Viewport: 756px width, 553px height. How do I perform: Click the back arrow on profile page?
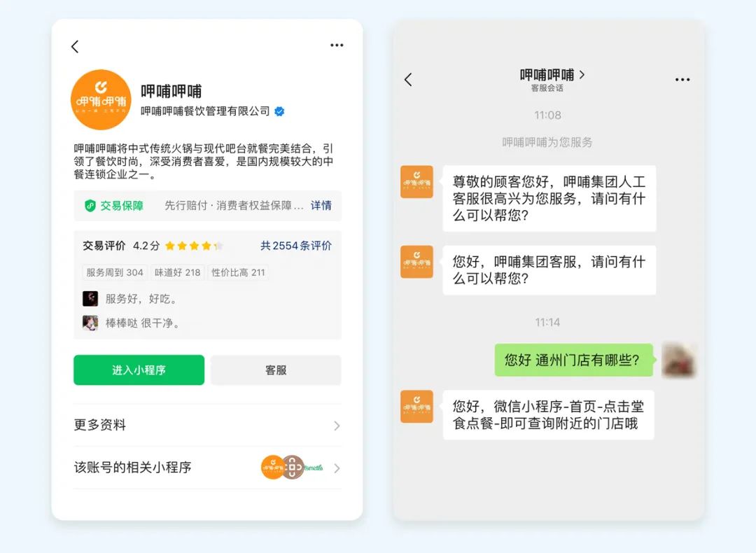(x=75, y=46)
